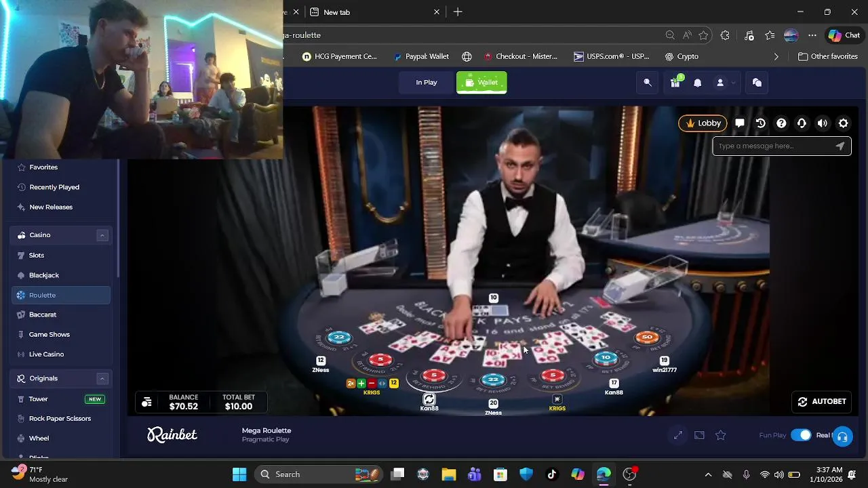Viewport: 868px width, 488px height.
Task: Open TikTok from the taskbar
Action: 551,474
